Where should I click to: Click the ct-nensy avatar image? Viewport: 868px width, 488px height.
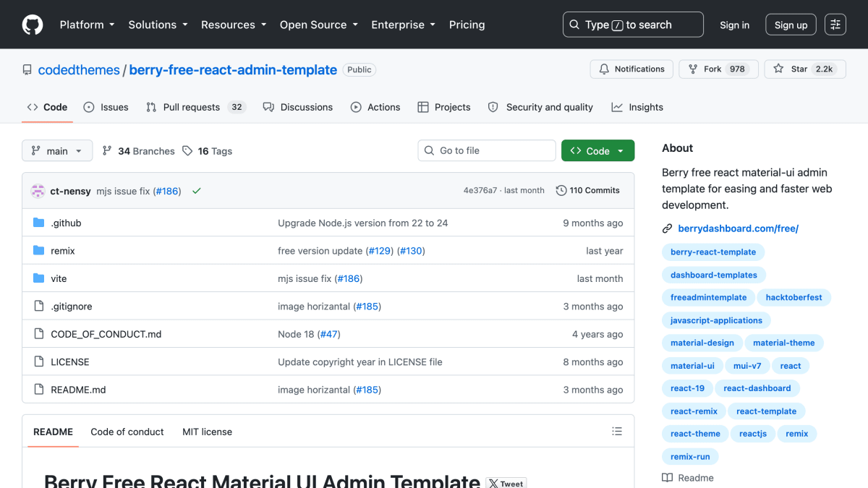click(38, 191)
